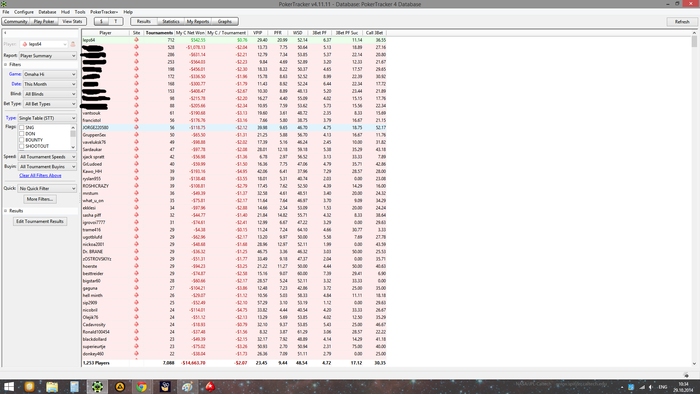Click the Play Poker button
700x394 pixels.
pos(44,21)
